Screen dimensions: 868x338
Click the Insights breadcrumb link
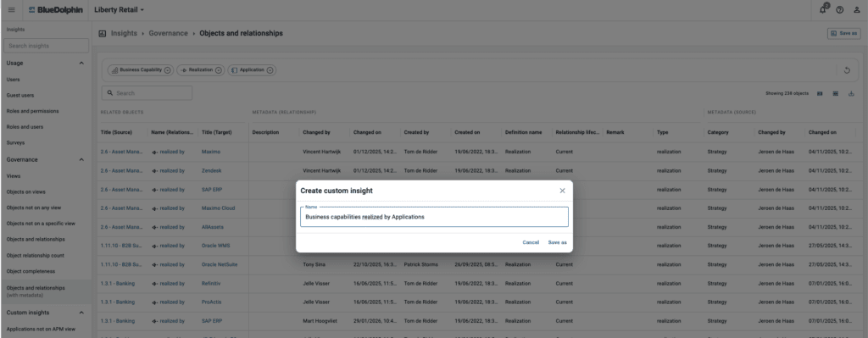click(124, 33)
